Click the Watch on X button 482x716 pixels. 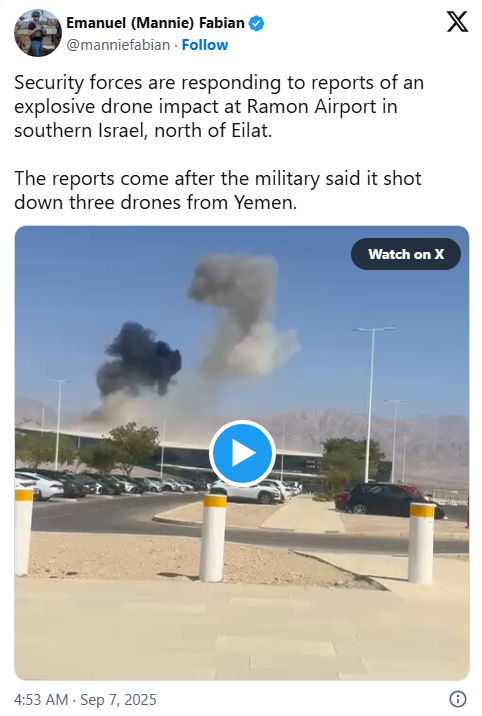pos(406,254)
